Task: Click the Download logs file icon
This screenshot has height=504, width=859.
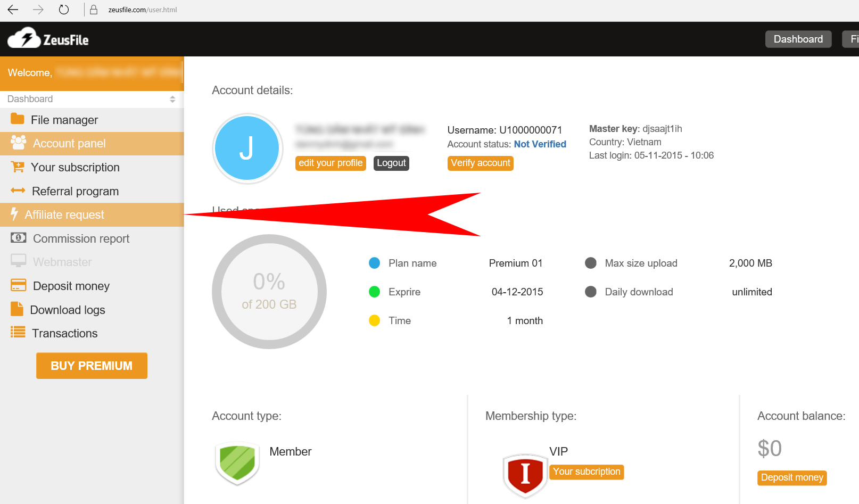Action: click(x=17, y=309)
